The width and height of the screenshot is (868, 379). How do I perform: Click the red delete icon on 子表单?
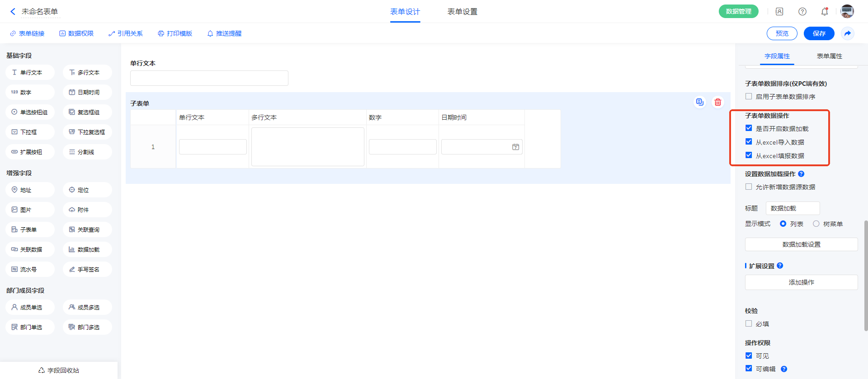717,102
